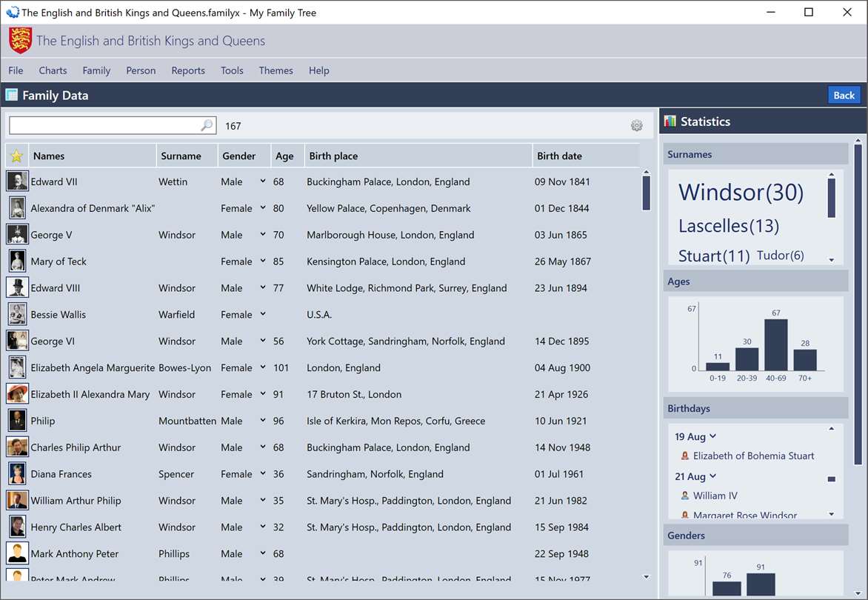Open the gender dropdown for Edward VII

[263, 181]
